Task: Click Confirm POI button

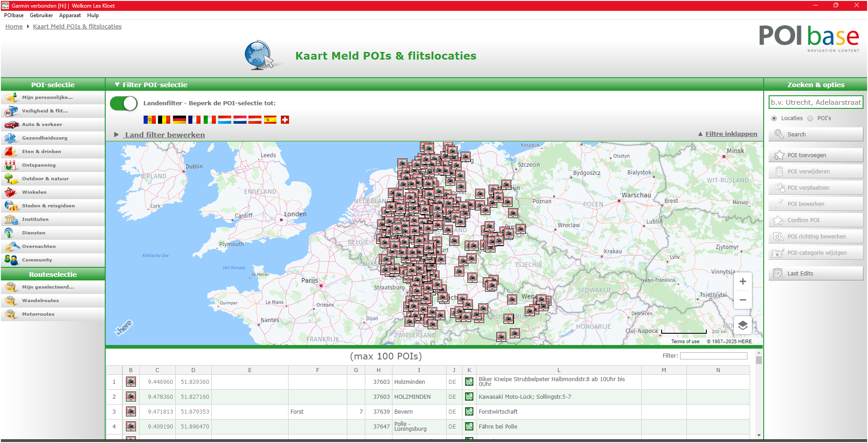Action: [816, 220]
